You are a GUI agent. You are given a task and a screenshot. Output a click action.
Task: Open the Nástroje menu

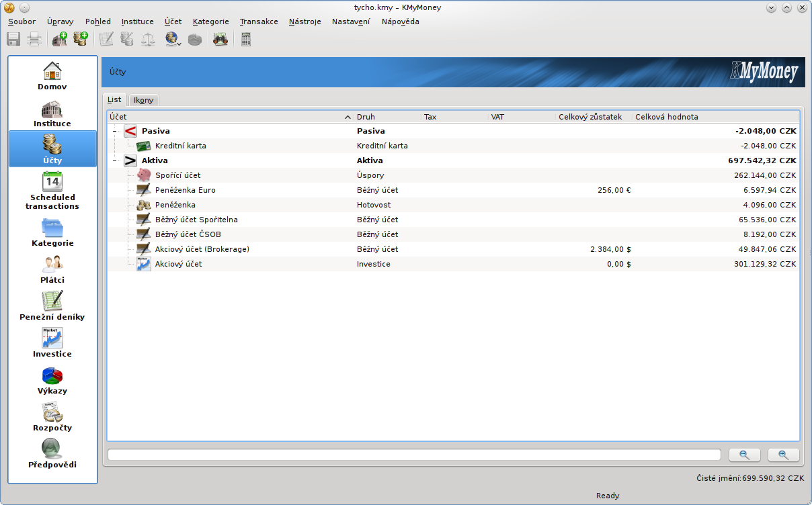tap(305, 21)
